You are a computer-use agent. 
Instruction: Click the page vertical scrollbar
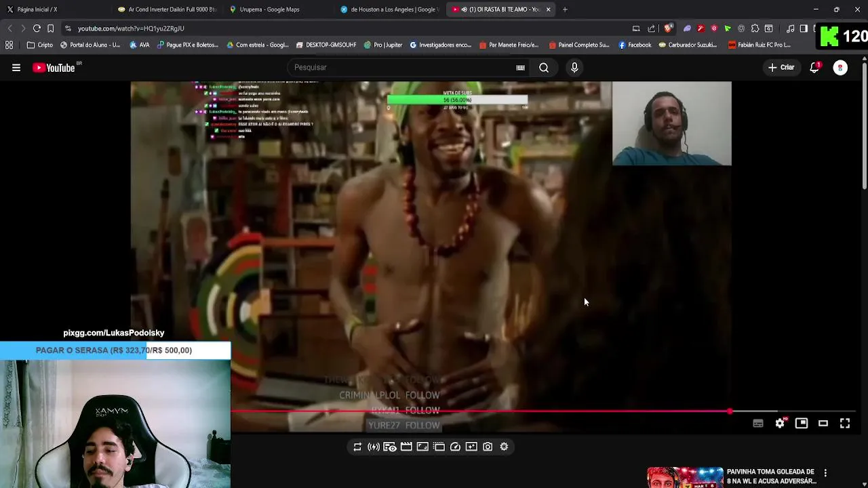(864, 125)
